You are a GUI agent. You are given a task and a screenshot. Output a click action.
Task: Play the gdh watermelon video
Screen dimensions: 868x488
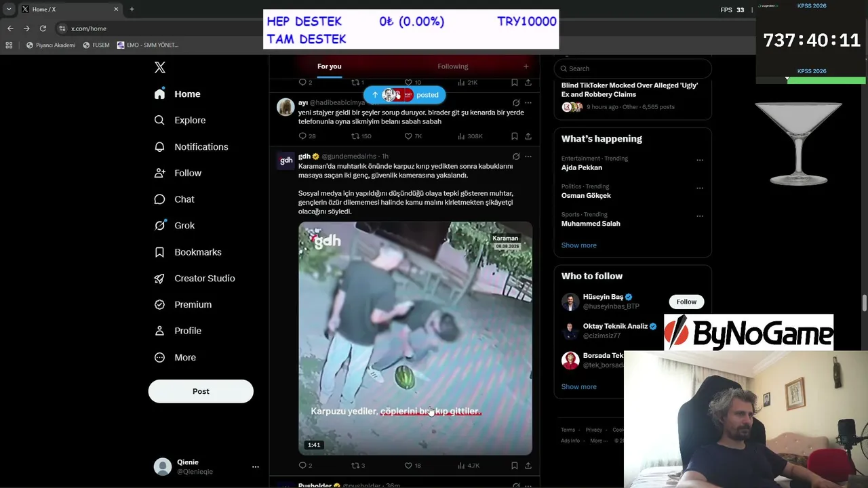click(416, 338)
